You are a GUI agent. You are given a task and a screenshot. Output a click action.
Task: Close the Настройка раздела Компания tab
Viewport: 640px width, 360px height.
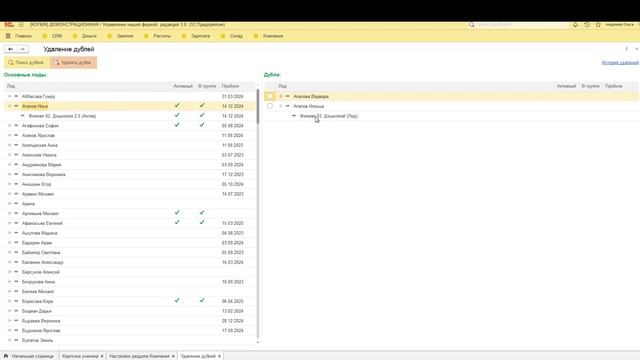point(173,356)
